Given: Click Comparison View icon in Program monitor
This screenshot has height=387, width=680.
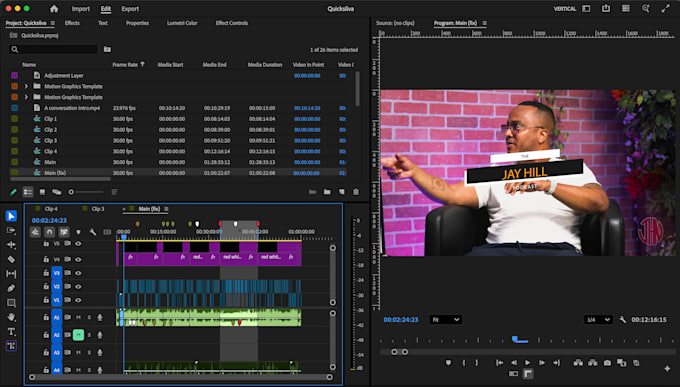Looking at the screenshot, I should pyautogui.click(x=621, y=363).
